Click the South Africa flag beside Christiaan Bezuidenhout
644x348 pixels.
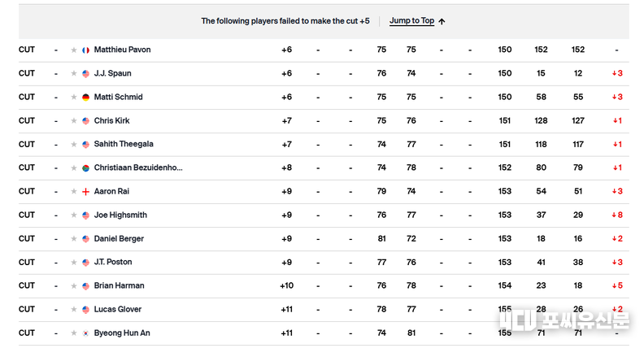tap(85, 168)
